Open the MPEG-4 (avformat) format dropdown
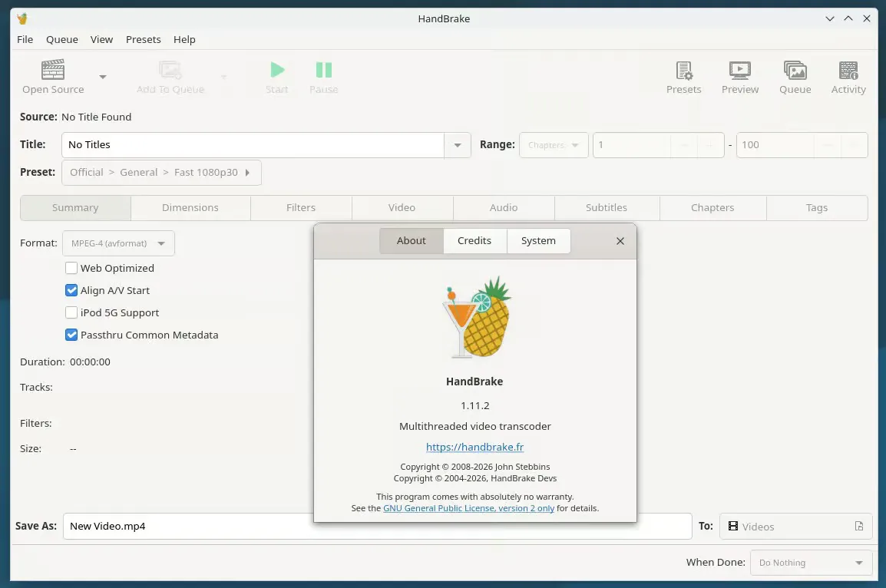 [x=119, y=243]
